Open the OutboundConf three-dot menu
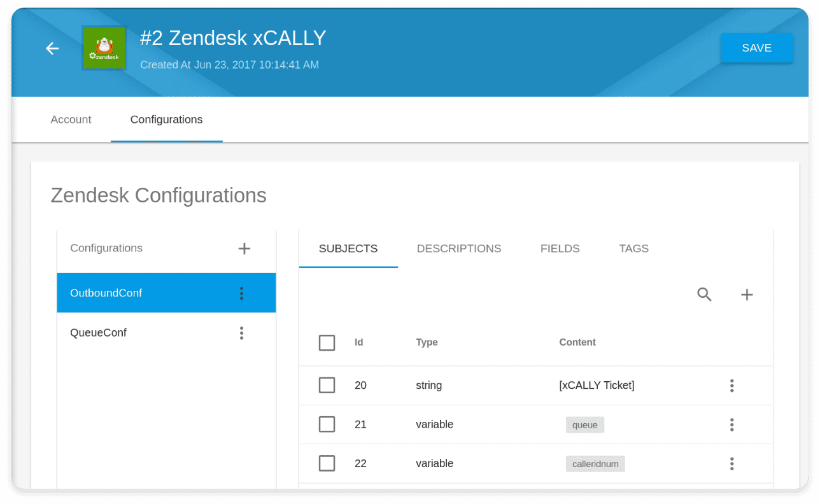820x504 pixels. [241, 293]
